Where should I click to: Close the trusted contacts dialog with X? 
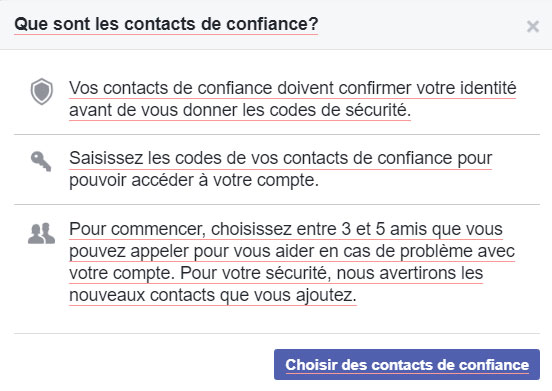533,26
